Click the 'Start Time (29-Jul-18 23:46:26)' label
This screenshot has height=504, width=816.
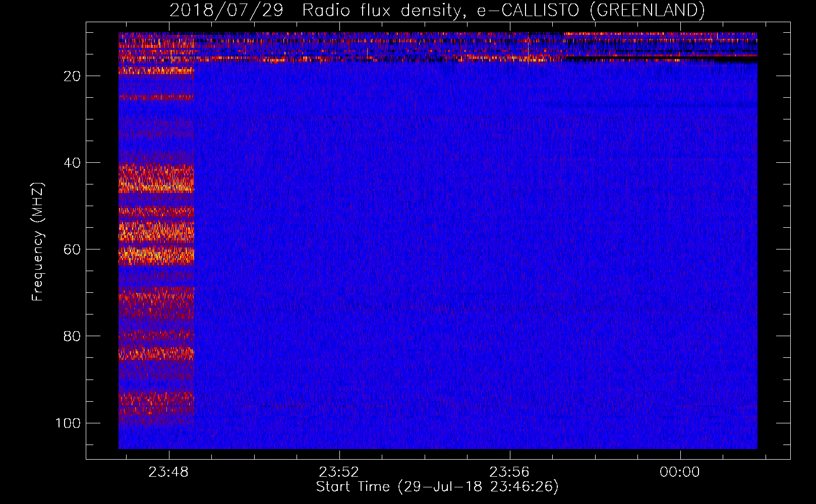[437, 487]
